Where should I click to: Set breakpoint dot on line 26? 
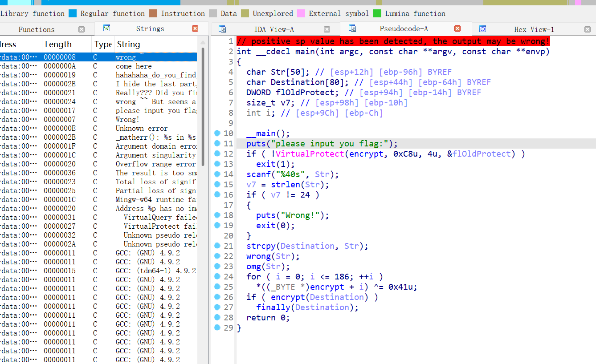[x=217, y=297]
